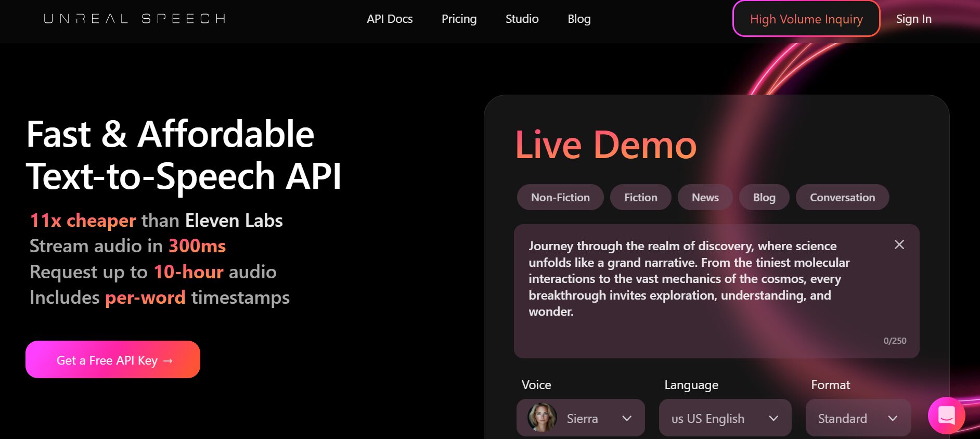The image size is (980, 439).
Task: Click the 'Includes per-word timestamps' line
Action: click(x=160, y=298)
